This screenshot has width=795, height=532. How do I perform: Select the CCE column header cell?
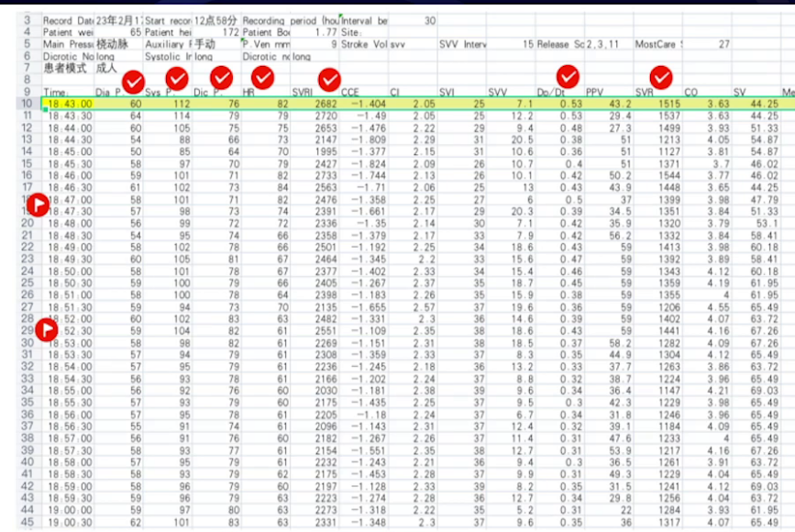click(x=351, y=93)
